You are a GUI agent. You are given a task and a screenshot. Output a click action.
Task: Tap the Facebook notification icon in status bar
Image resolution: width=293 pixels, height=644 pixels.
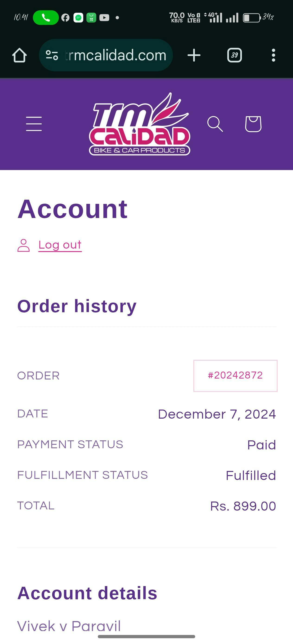[x=65, y=18]
